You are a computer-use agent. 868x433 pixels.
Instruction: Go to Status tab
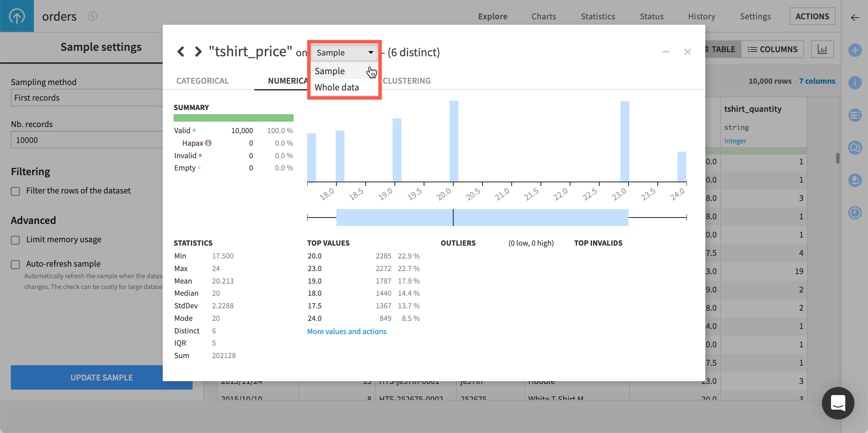tap(651, 16)
